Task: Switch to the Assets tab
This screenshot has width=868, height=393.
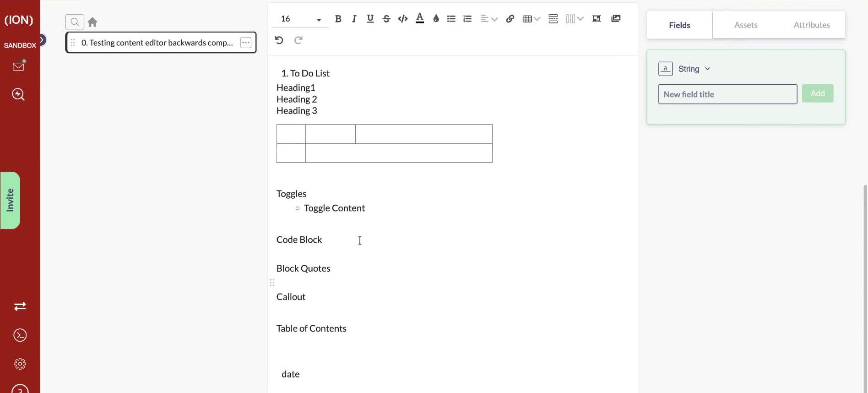Action: click(x=746, y=25)
